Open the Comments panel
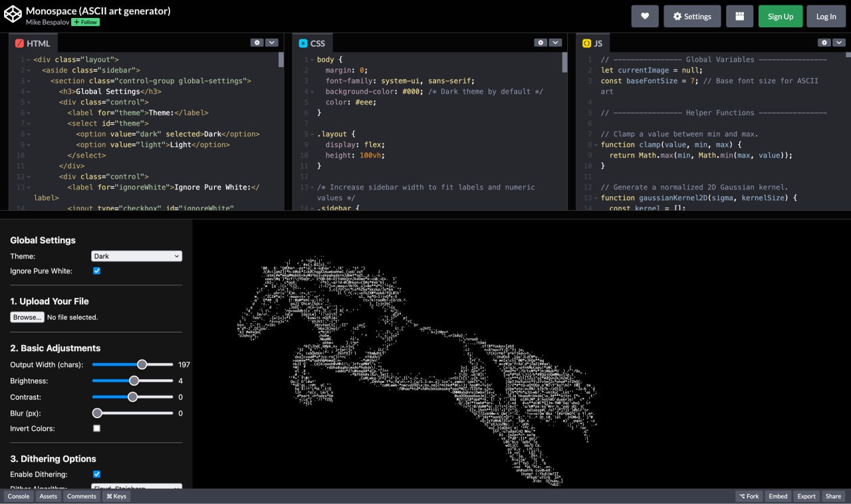The image size is (851, 504). tap(82, 496)
